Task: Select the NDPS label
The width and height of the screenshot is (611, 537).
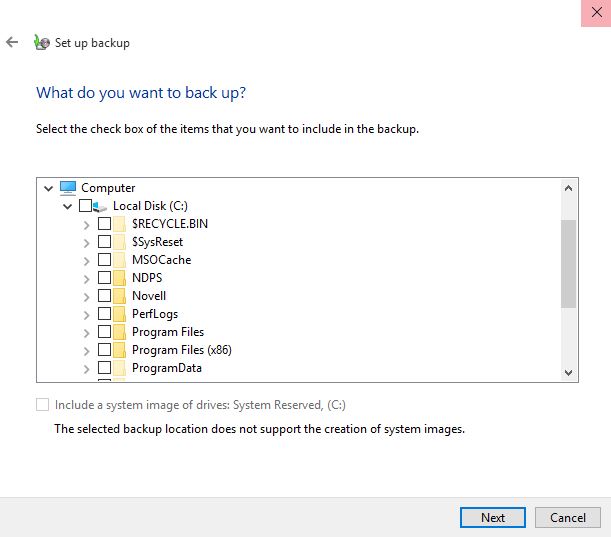Action: tap(147, 278)
